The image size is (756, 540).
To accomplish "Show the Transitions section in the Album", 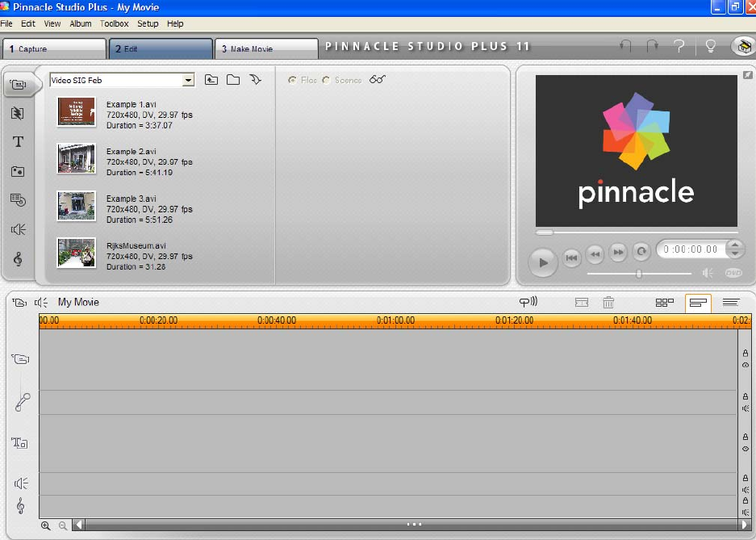I will (18, 113).
